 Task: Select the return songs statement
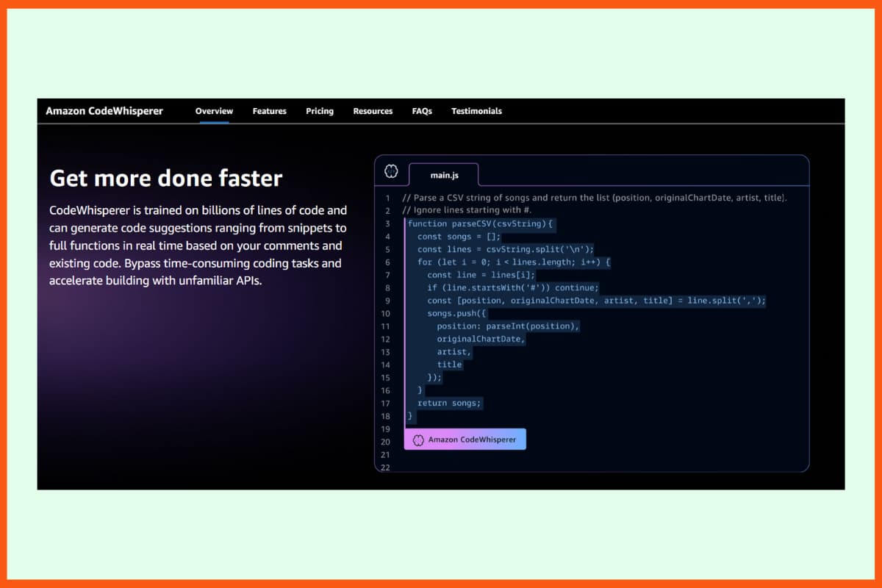[x=451, y=403]
